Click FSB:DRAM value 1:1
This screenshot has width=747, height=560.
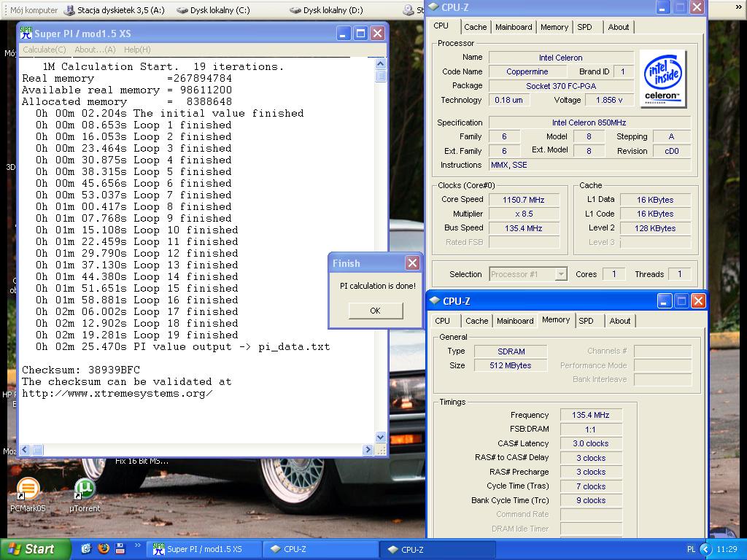[x=591, y=429]
